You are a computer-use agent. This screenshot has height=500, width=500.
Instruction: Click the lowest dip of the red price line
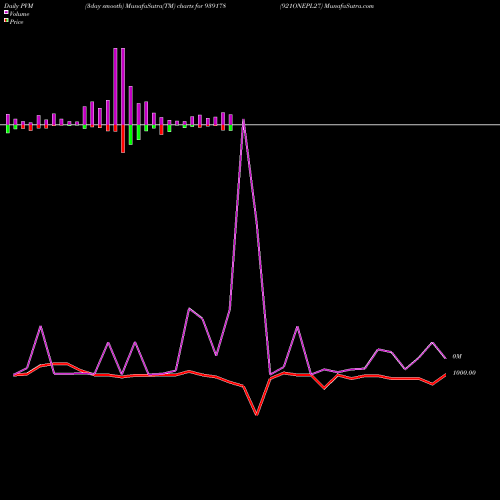257,415
